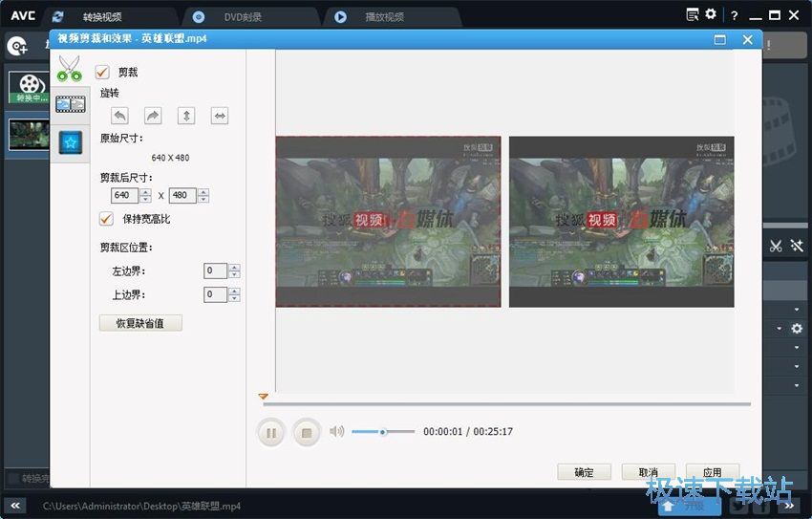Click the add disc icon in main window

pos(17,46)
